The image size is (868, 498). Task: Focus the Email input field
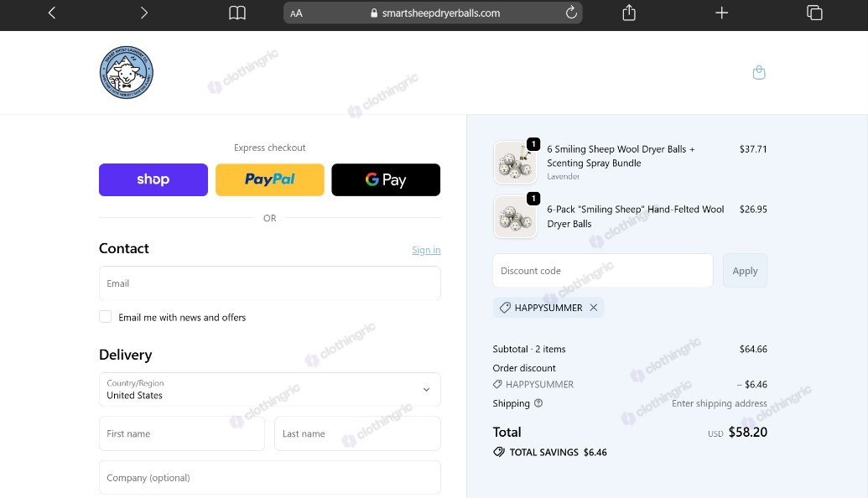tap(269, 283)
